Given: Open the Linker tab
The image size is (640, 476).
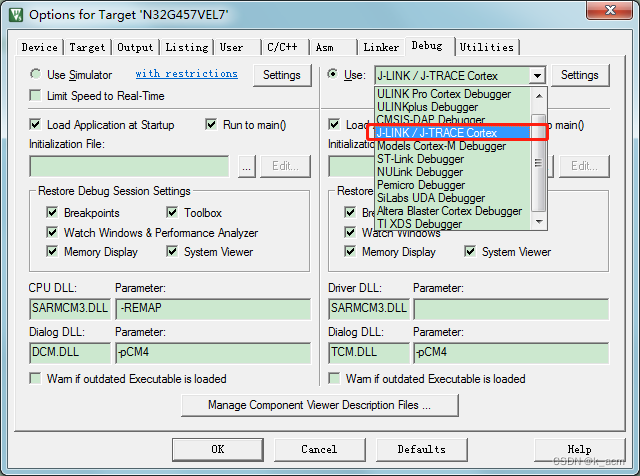Looking at the screenshot, I should (x=381, y=47).
